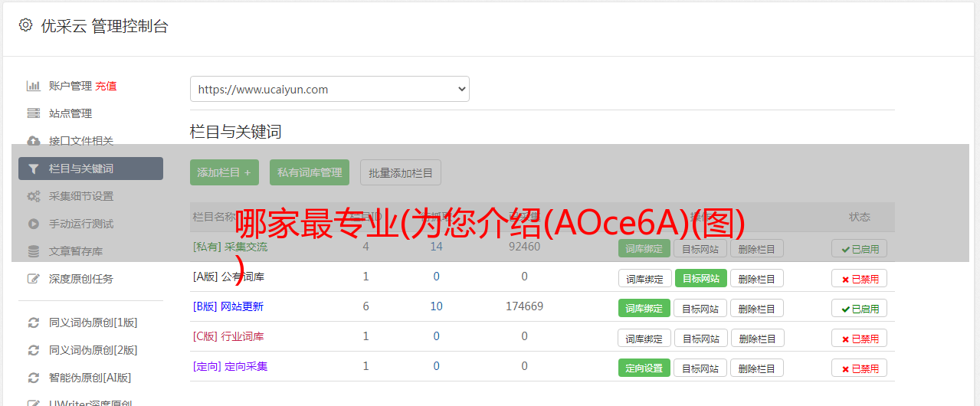
Task: Click 定向设置 for 定向采集 row
Action: click(x=644, y=368)
